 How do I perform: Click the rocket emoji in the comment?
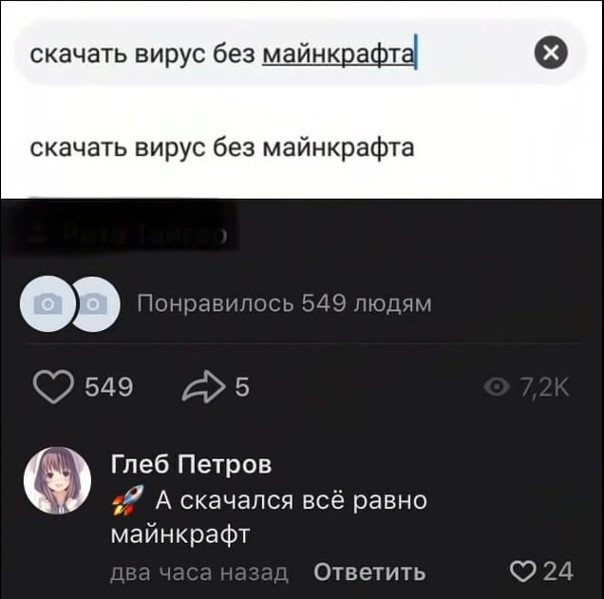click(128, 500)
